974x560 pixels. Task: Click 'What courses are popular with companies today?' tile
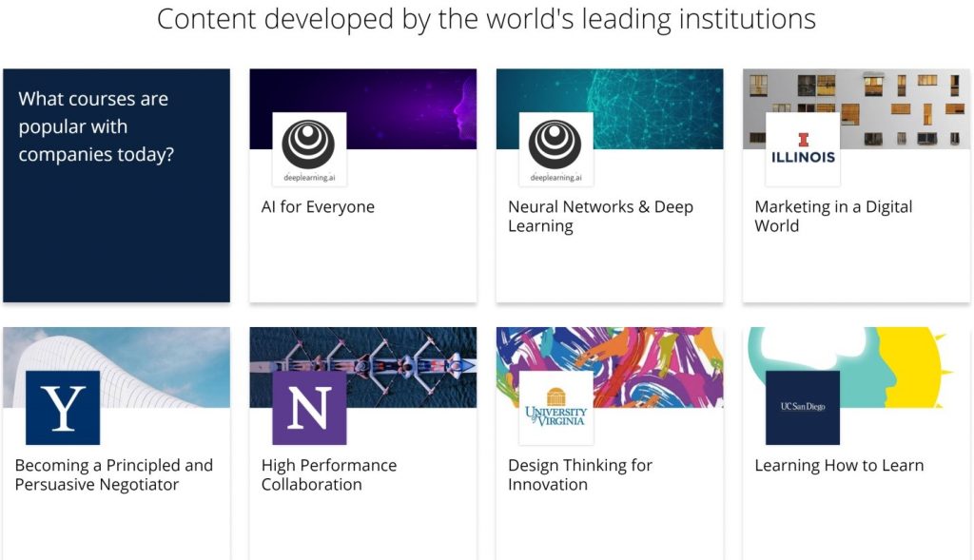[116, 185]
